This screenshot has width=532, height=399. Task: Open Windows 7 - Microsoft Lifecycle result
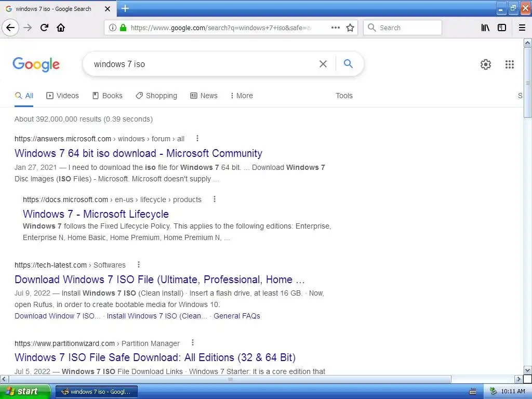96,214
